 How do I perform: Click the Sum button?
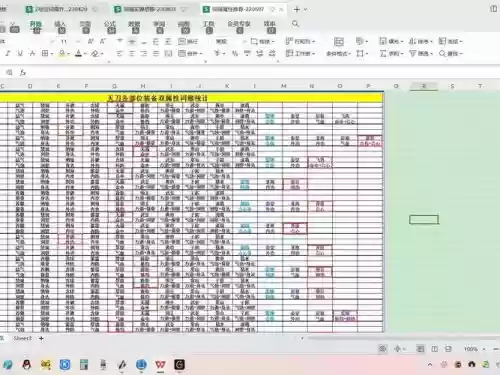click(391, 53)
